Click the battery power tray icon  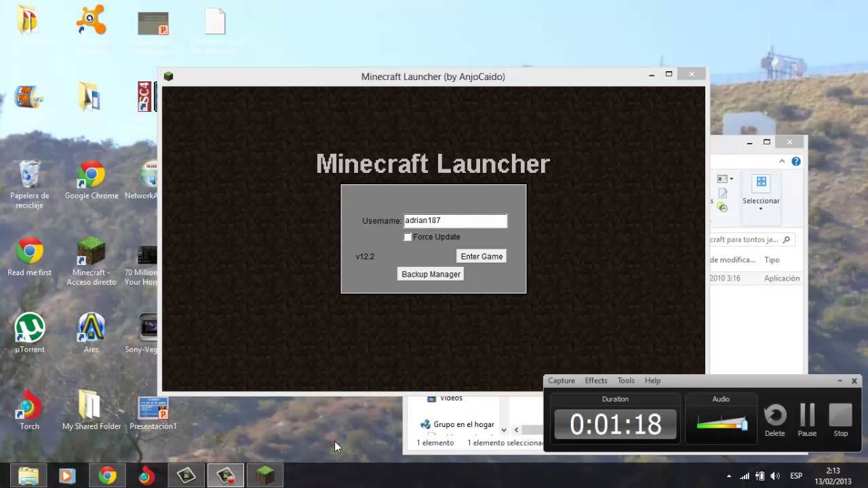pos(760,476)
